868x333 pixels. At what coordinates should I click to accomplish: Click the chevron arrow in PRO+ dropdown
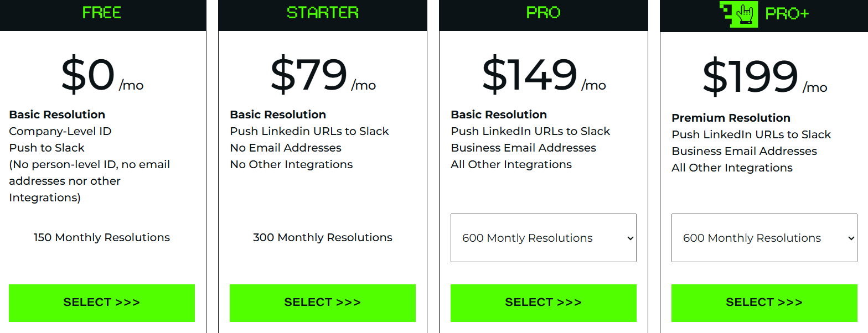coord(851,237)
